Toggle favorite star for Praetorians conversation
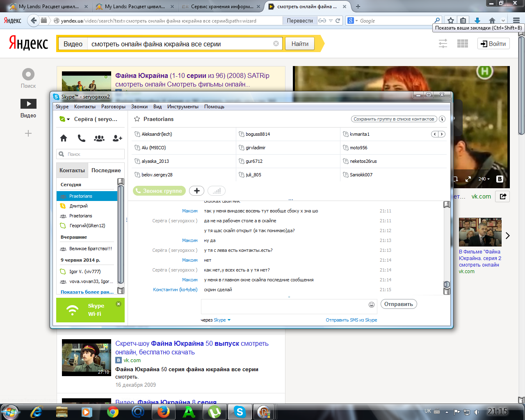The height and width of the screenshot is (420, 525). 137,119
